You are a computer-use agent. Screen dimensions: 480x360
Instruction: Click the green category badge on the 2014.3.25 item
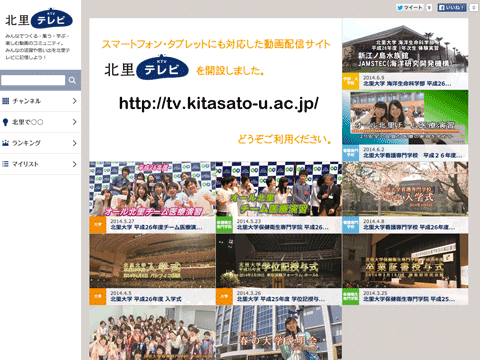(351, 297)
